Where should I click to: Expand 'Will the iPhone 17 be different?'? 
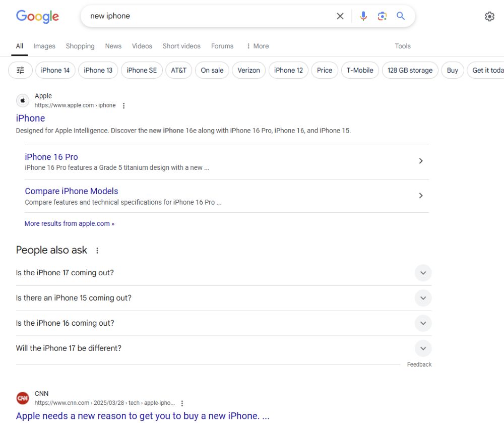[423, 348]
